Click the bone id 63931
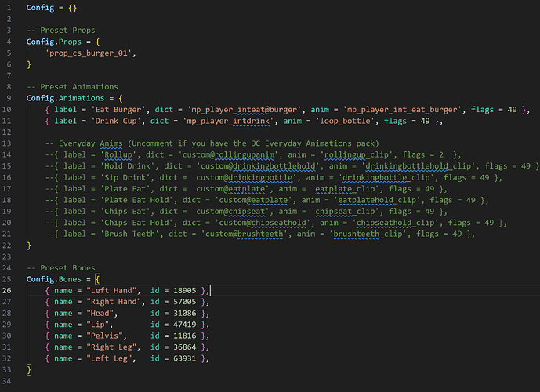 pos(185,358)
